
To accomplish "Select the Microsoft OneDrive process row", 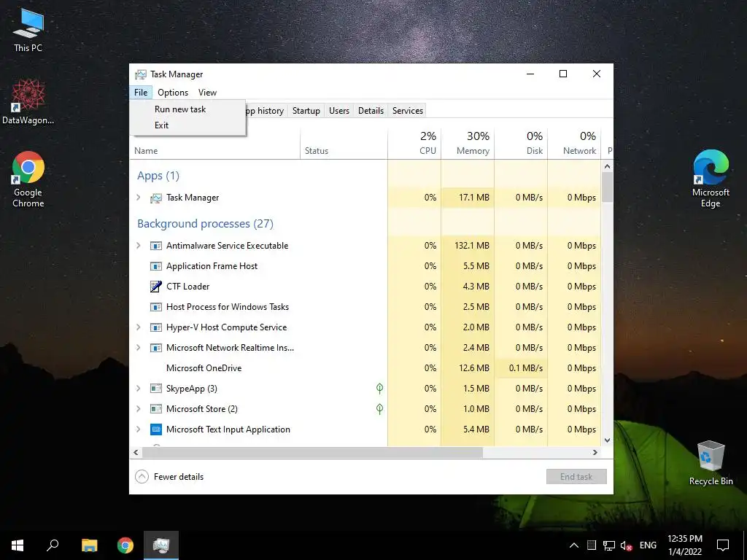I will (365, 368).
